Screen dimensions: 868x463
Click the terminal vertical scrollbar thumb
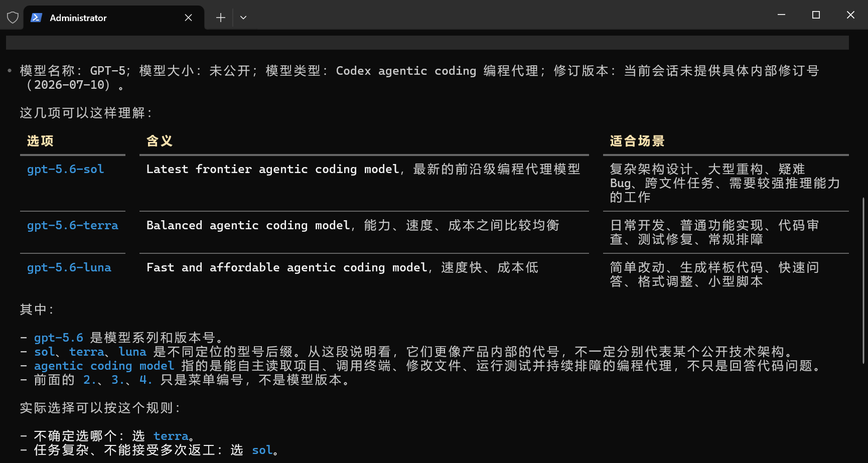point(863,280)
